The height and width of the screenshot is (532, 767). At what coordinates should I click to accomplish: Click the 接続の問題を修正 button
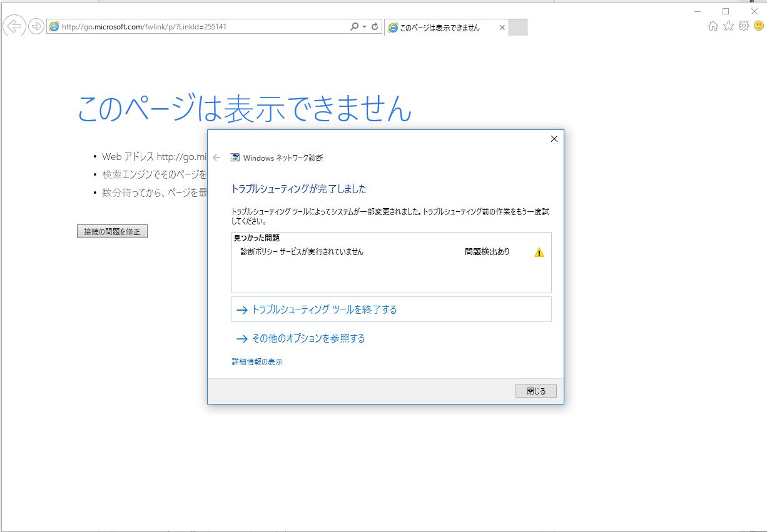[112, 232]
